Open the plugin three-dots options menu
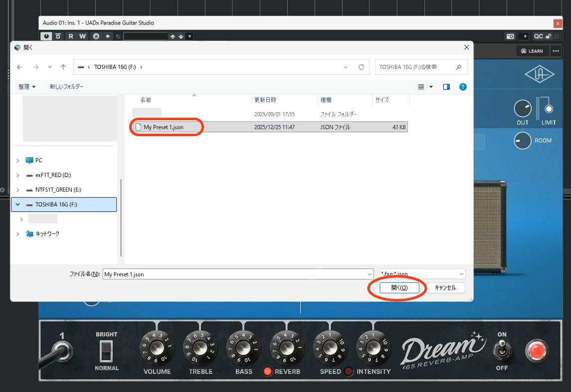The width and height of the screenshot is (571, 392). click(x=556, y=51)
